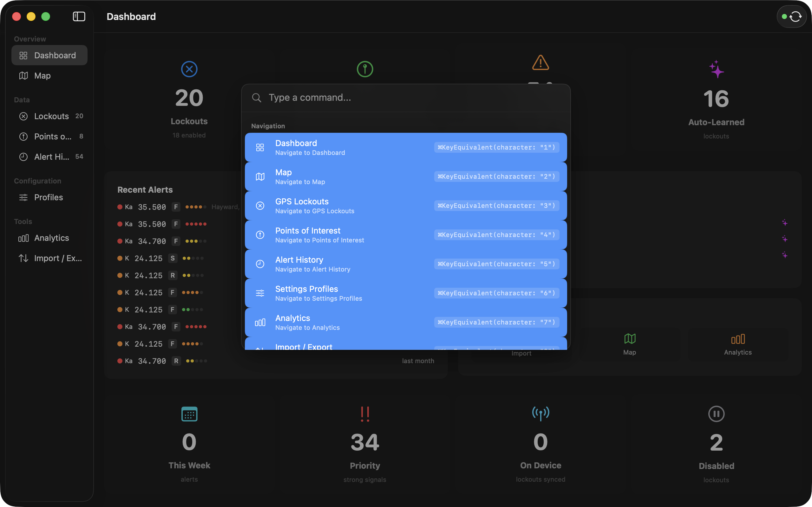
Task: Open Profiles via the sliders icon
Action: tap(23, 197)
